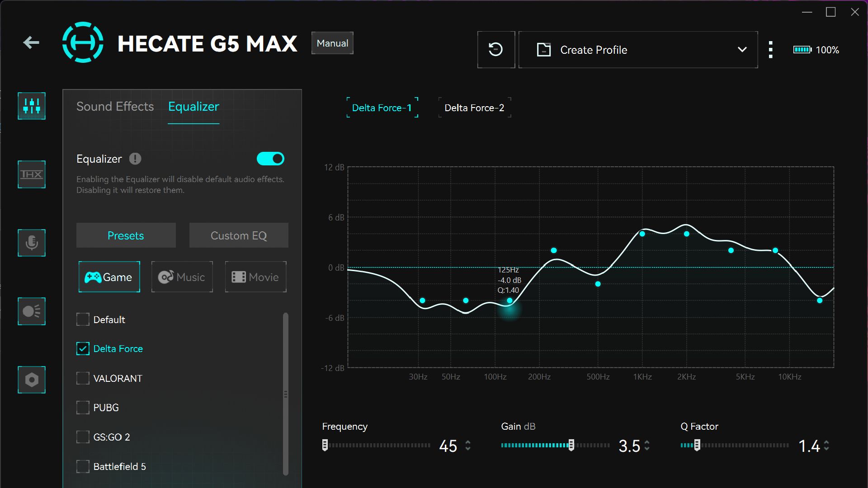
Task: Switch to the Delta Force-2 EQ tab
Action: coord(475,108)
